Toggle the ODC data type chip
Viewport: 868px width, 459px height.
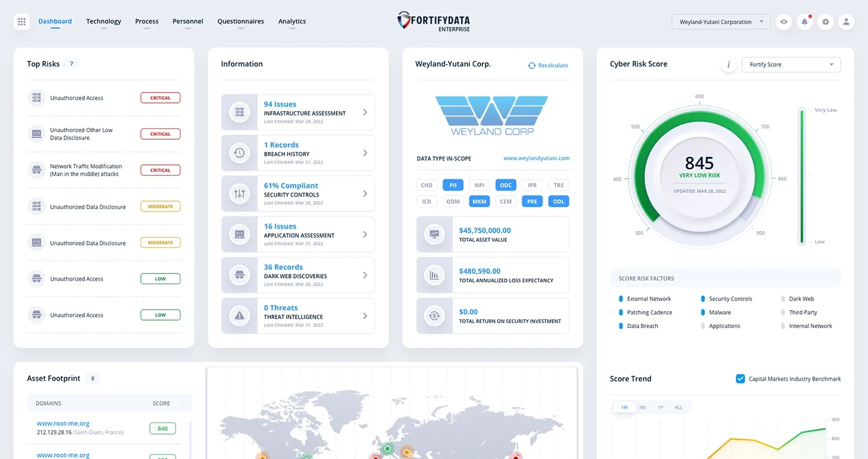click(x=506, y=185)
